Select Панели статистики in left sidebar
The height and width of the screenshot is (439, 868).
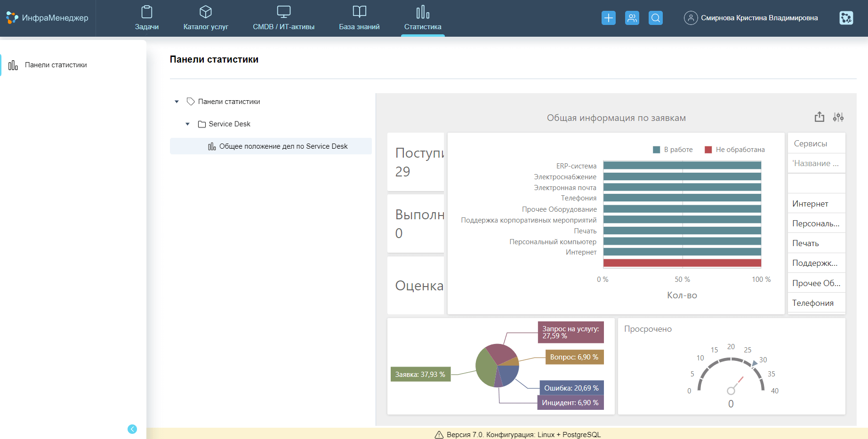click(56, 65)
